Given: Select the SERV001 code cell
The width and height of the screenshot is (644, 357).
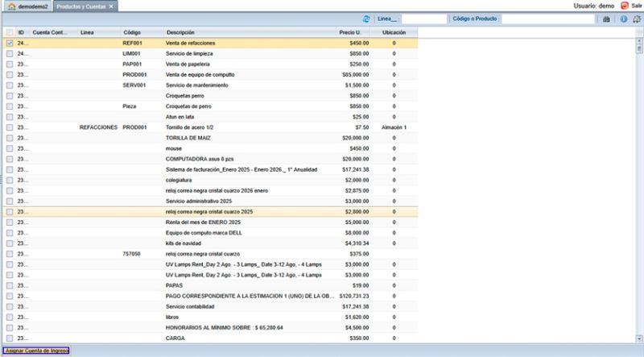Looking at the screenshot, I should [x=134, y=85].
